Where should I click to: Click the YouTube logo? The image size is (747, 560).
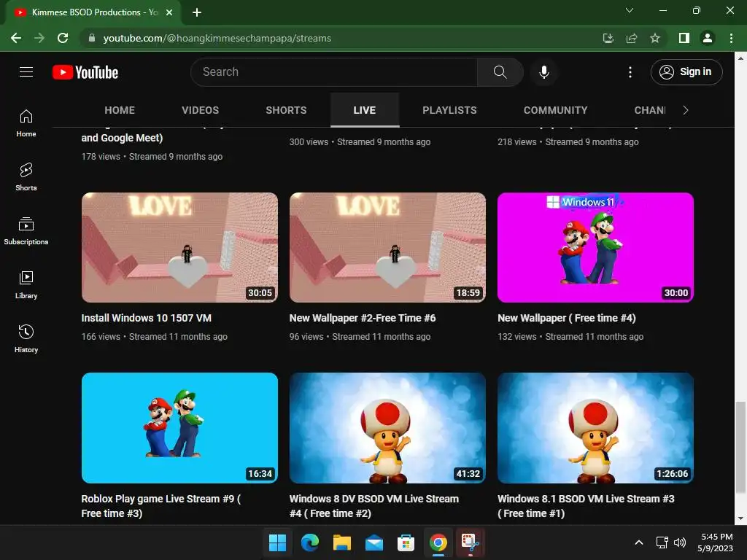point(85,72)
